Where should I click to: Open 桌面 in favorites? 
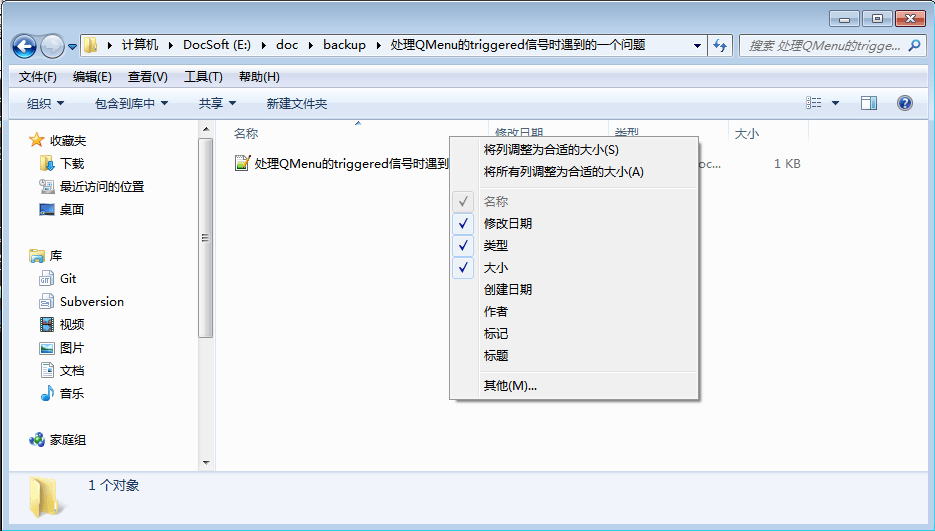(72, 209)
